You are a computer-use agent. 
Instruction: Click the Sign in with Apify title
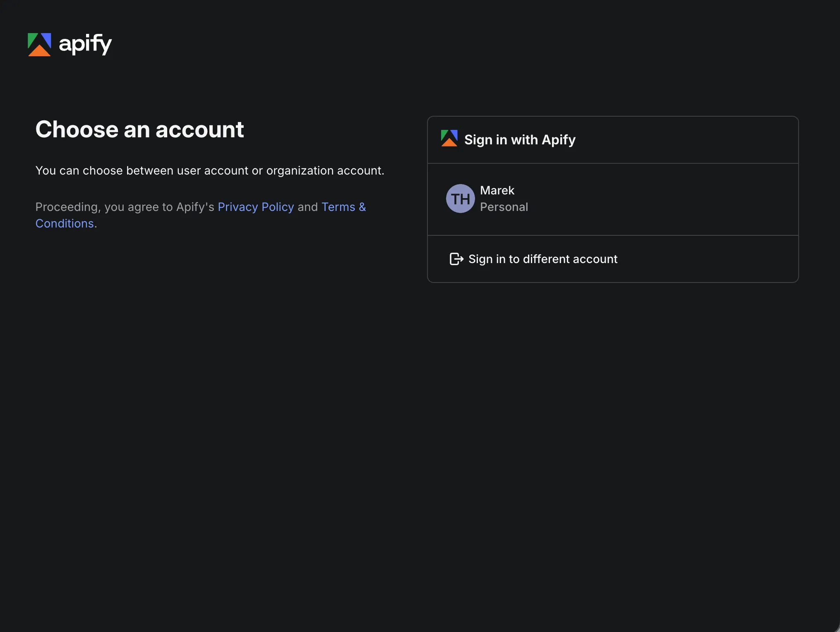[x=520, y=140]
